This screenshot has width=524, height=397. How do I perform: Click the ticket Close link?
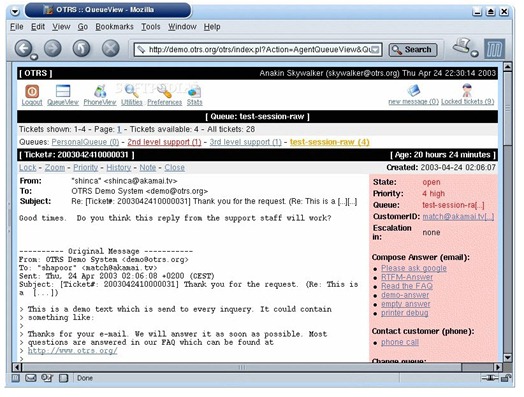[174, 167]
